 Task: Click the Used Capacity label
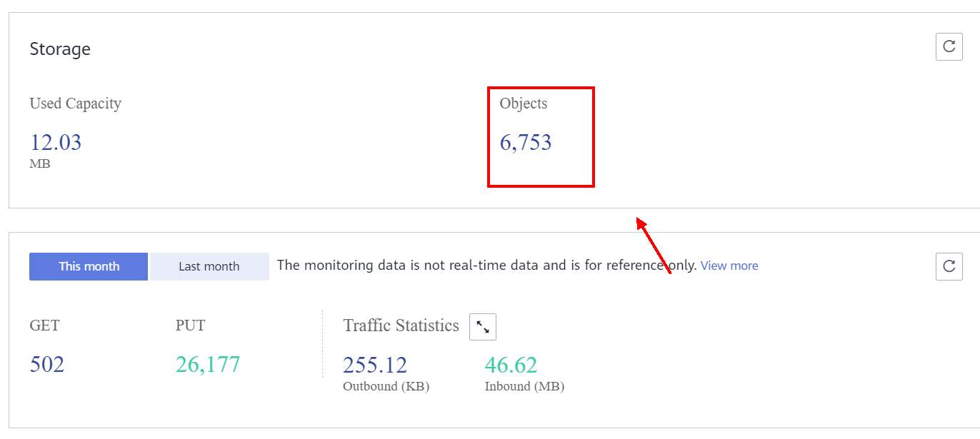tap(75, 104)
